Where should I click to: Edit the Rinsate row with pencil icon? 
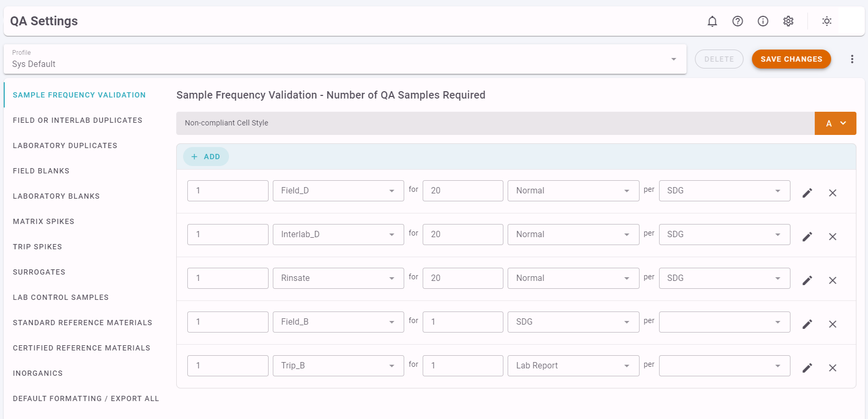pyautogui.click(x=807, y=280)
